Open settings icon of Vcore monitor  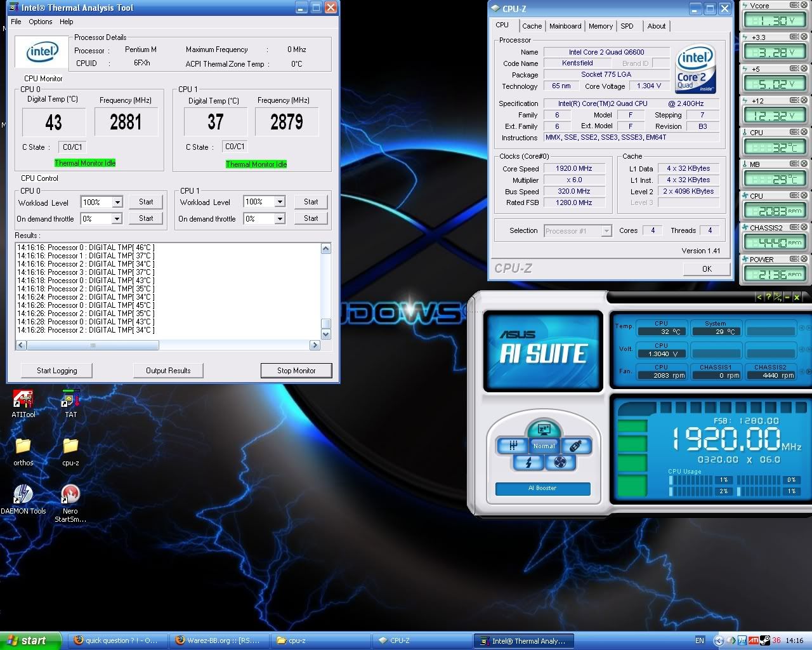[794, 5]
